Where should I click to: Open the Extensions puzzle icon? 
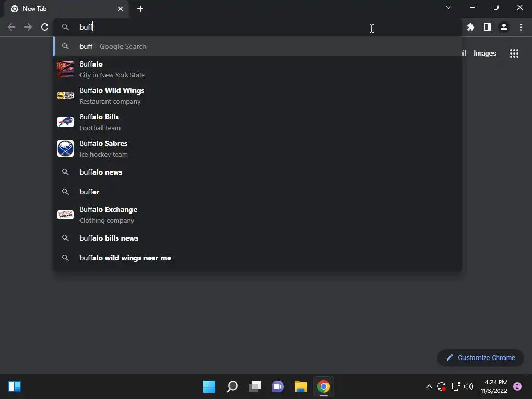coord(471,27)
